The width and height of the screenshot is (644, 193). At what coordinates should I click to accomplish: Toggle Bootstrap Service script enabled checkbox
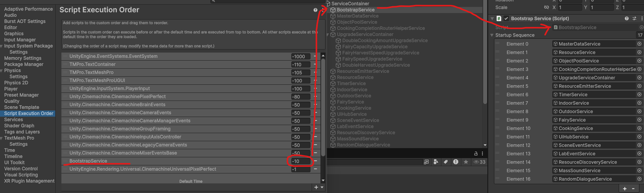[506, 18]
